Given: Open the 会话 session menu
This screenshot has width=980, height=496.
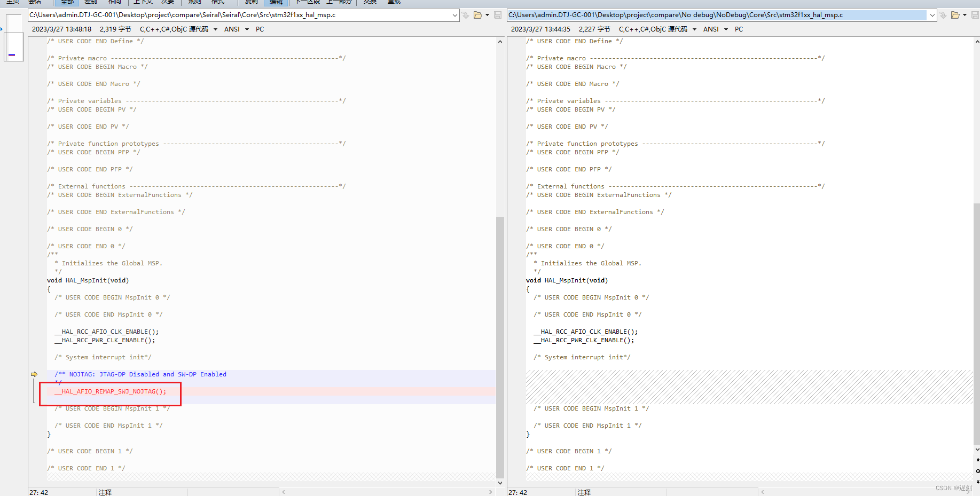Looking at the screenshot, I should coord(35,2).
